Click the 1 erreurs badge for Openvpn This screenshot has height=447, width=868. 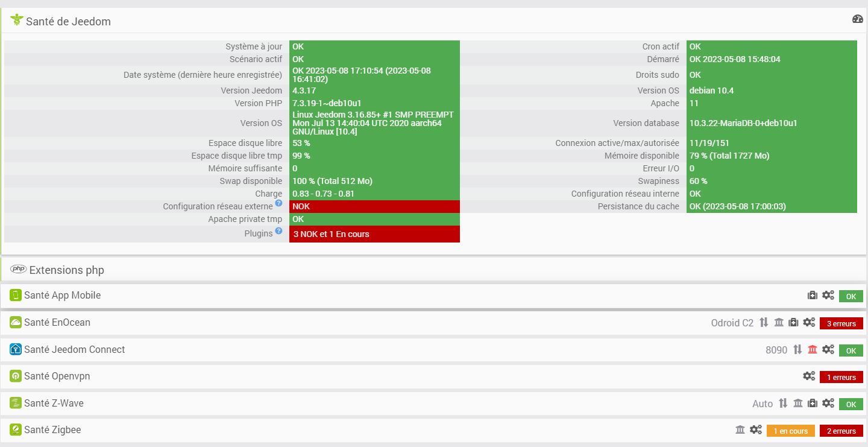[841, 377]
